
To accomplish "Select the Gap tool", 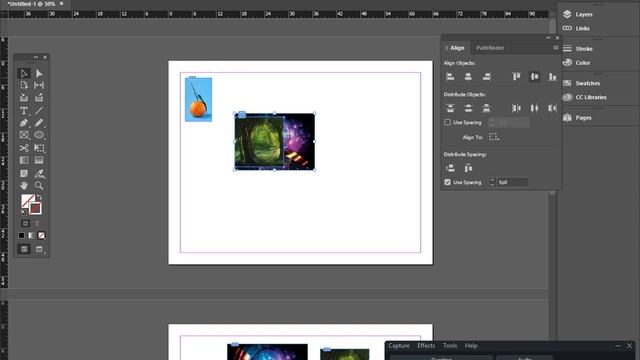I will point(39,85).
